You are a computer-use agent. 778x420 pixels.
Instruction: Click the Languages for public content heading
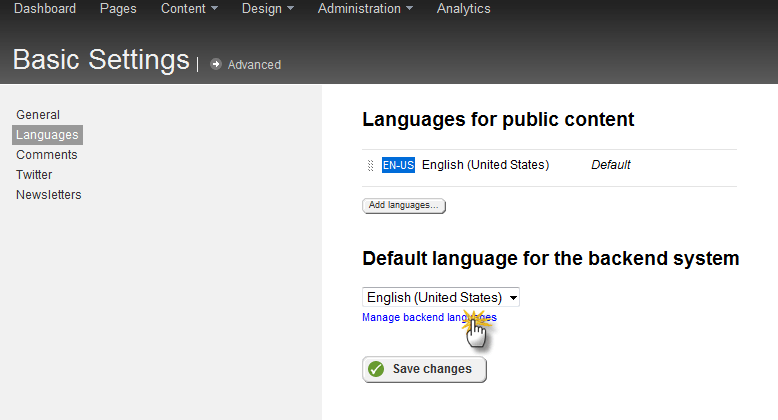(498, 119)
